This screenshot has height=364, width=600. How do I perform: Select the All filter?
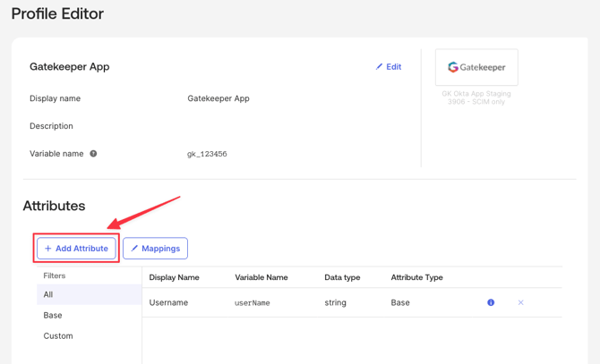click(x=48, y=294)
